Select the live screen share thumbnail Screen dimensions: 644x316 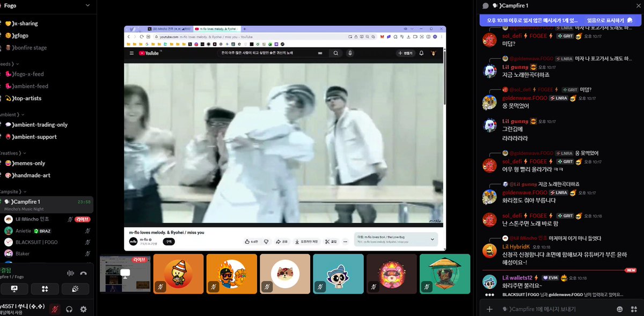(125, 274)
